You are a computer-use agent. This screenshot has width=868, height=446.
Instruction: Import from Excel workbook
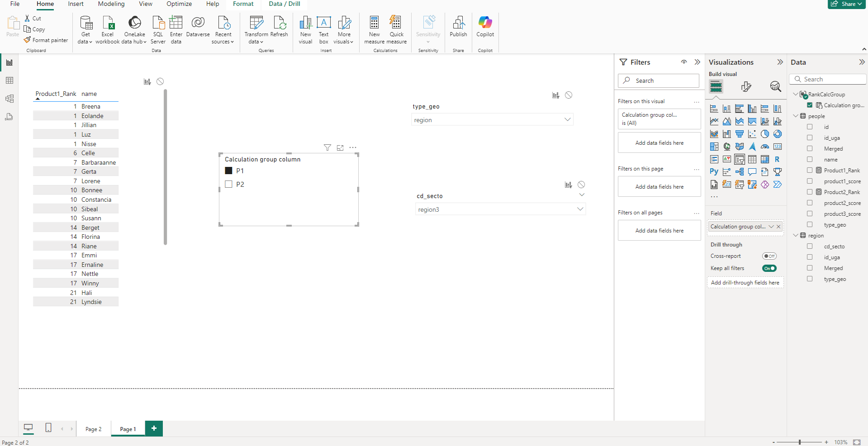pyautogui.click(x=108, y=30)
